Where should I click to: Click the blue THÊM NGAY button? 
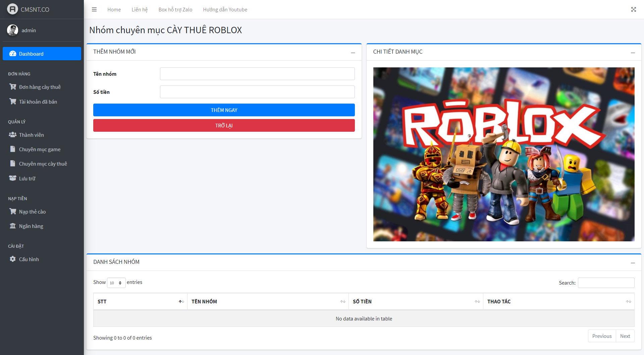click(224, 110)
